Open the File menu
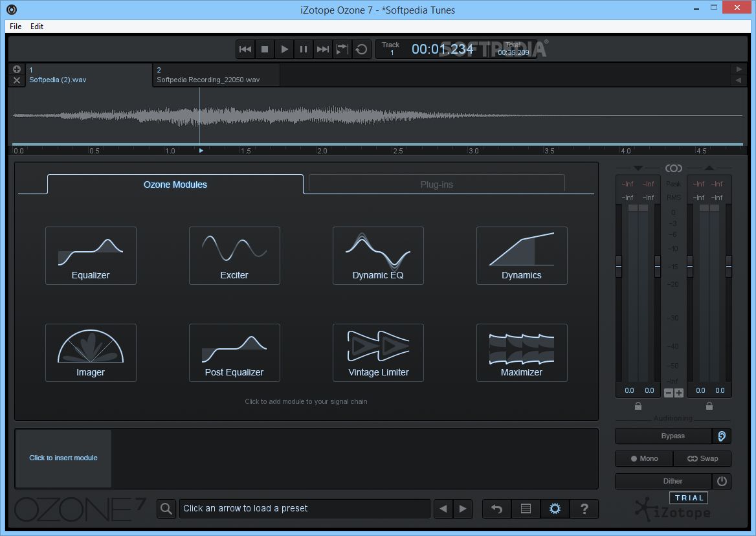756x536 pixels. point(16,27)
